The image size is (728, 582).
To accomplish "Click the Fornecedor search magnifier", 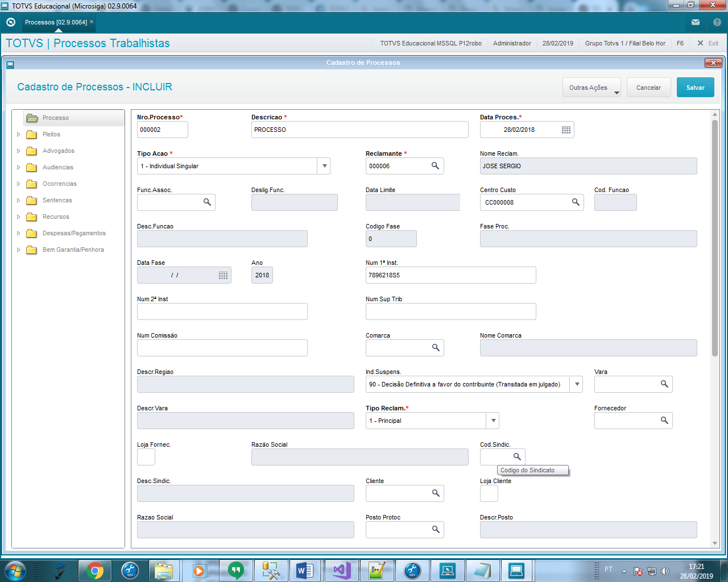I will pyautogui.click(x=664, y=421).
